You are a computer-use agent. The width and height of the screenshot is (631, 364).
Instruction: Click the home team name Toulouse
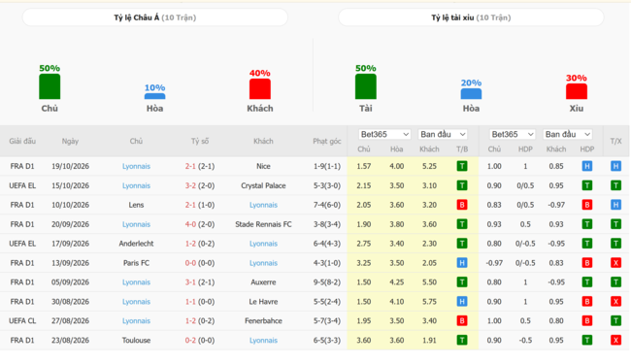pos(136,340)
